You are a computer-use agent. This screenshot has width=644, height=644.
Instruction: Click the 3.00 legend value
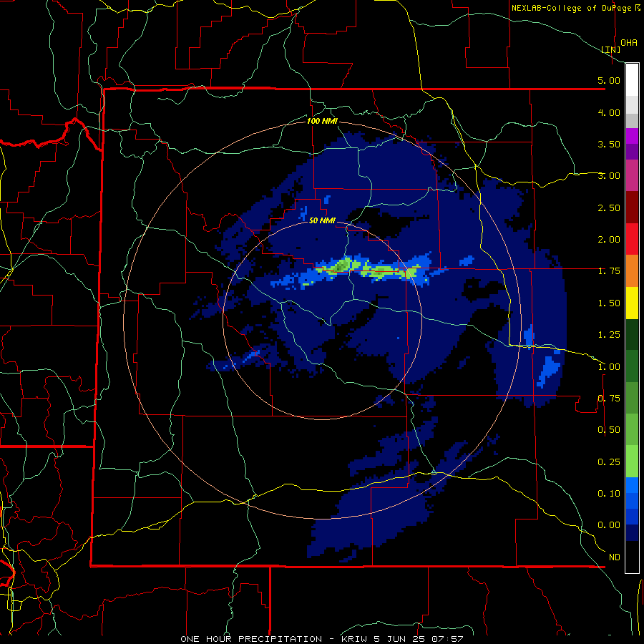click(609, 176)
